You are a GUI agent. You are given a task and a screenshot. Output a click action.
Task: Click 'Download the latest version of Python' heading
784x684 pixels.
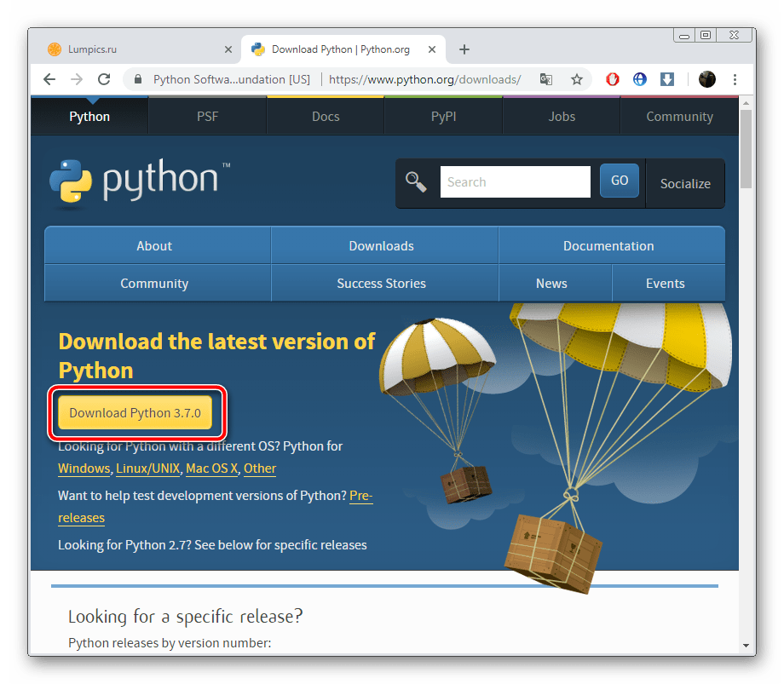coord(216,356)
